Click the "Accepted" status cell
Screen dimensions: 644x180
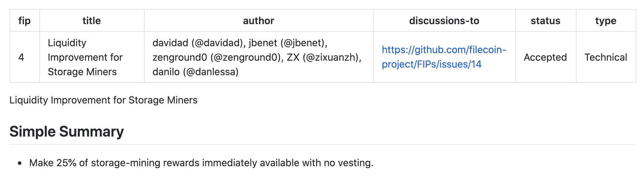pyautogui.click(x=545, y=57)
